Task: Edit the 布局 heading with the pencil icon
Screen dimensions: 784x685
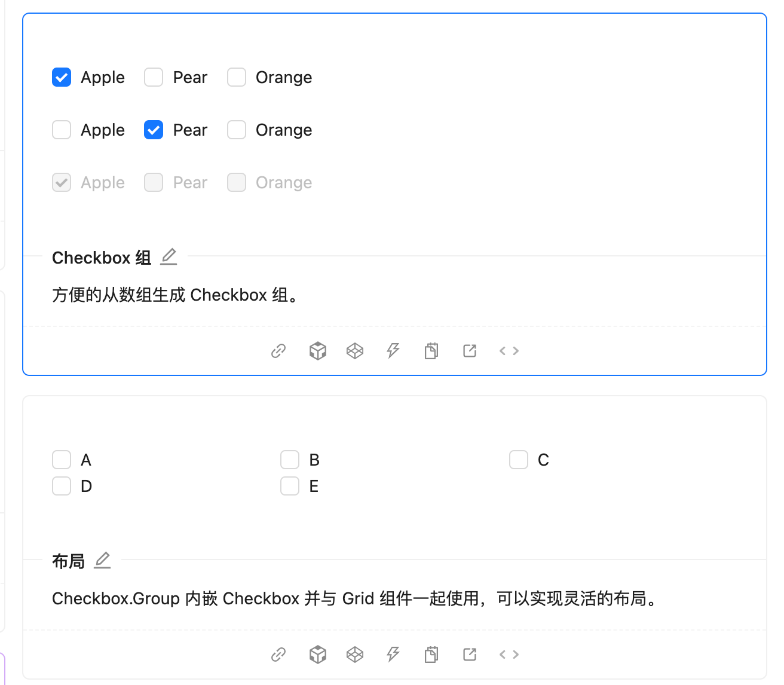Action: tap(102, 560)
